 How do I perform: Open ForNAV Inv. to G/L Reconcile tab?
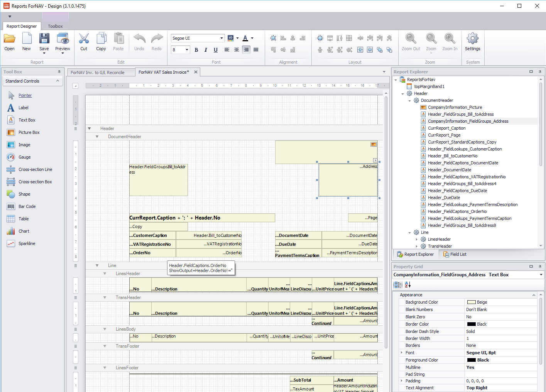[x=98, y=73]
